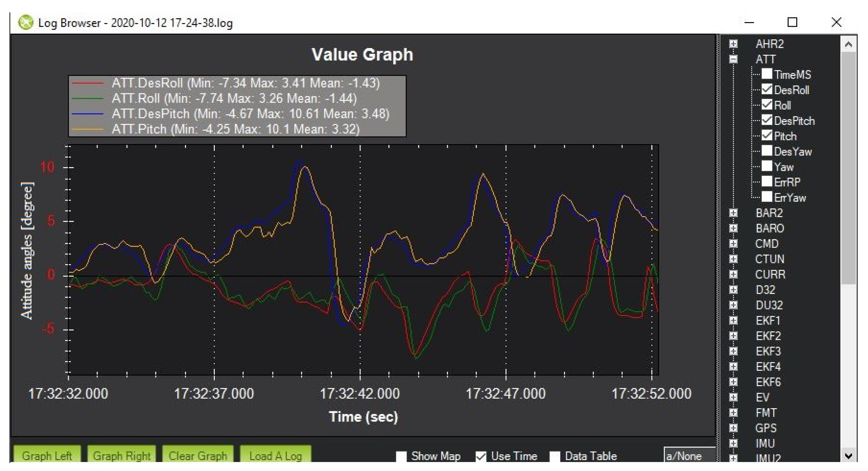
Task: Click the plus icon next to FMT
Action: pos(733,412)
